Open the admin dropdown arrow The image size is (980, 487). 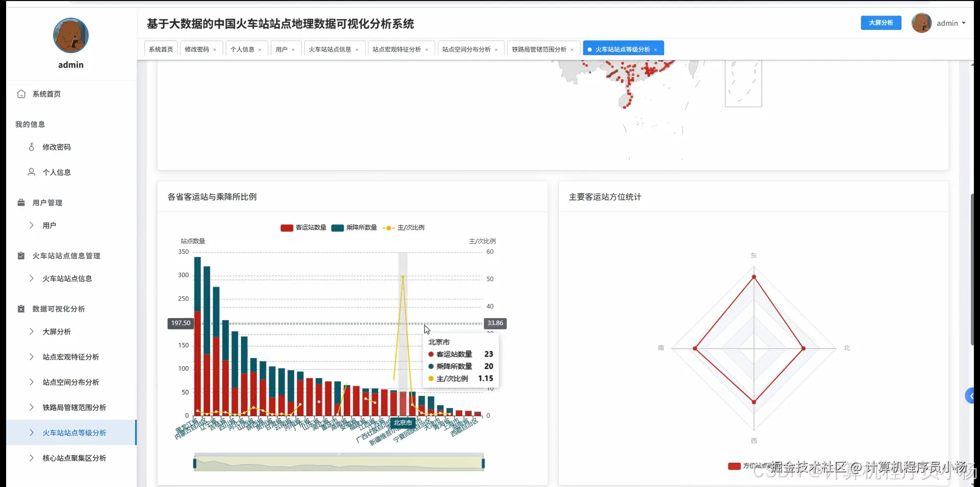click(x=964, y=23)
